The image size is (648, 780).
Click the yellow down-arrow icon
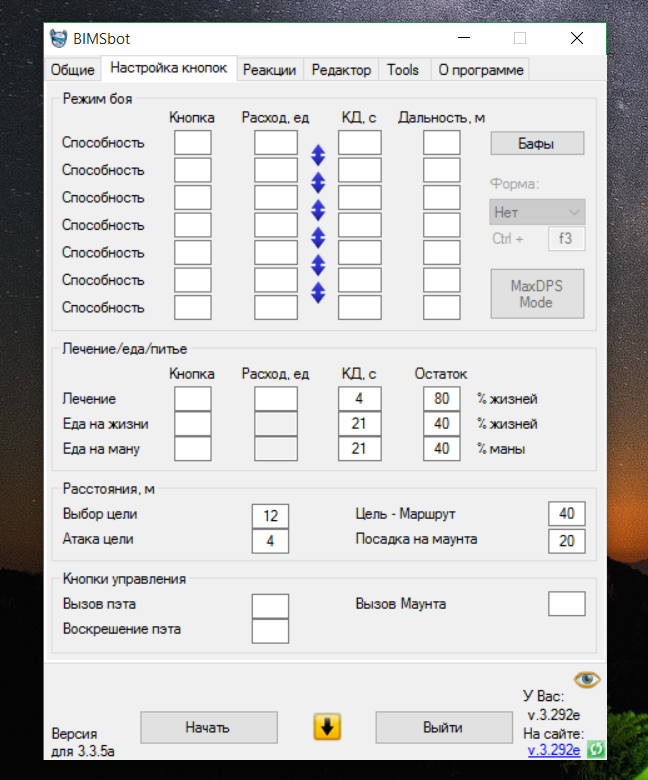point(327,727)
